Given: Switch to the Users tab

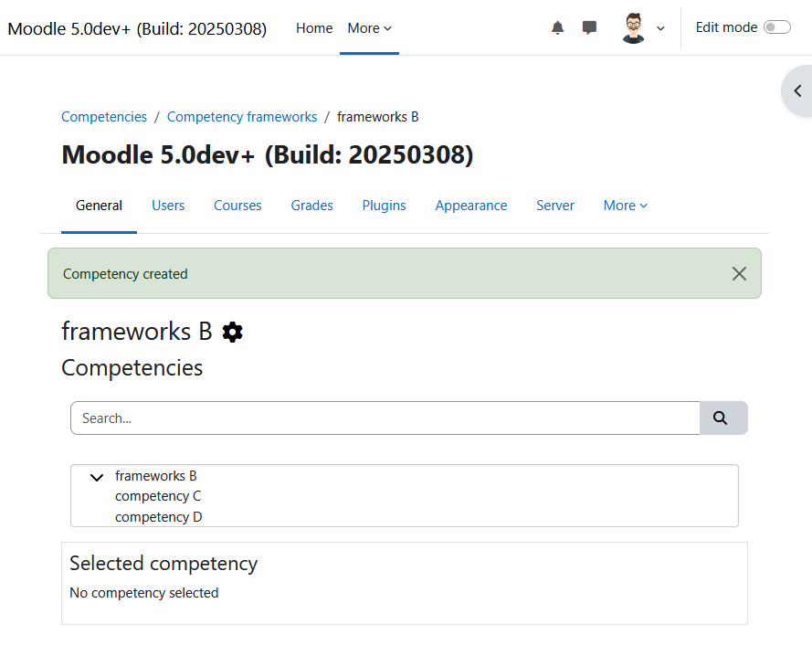Looking at the screenshot, I should pos(168,206).
